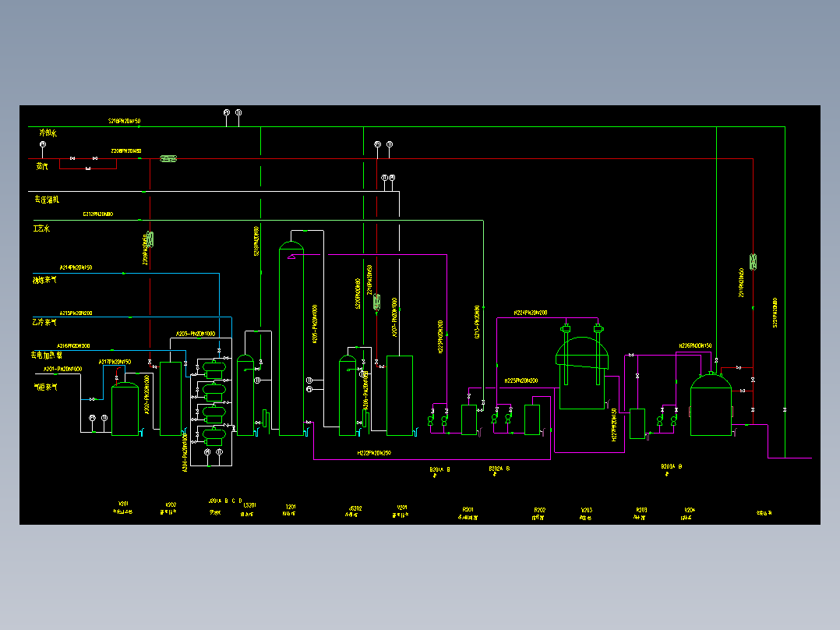Click the green fitting on the Z209 vertical pipe
840x630 pixels.
click(150, 239)
